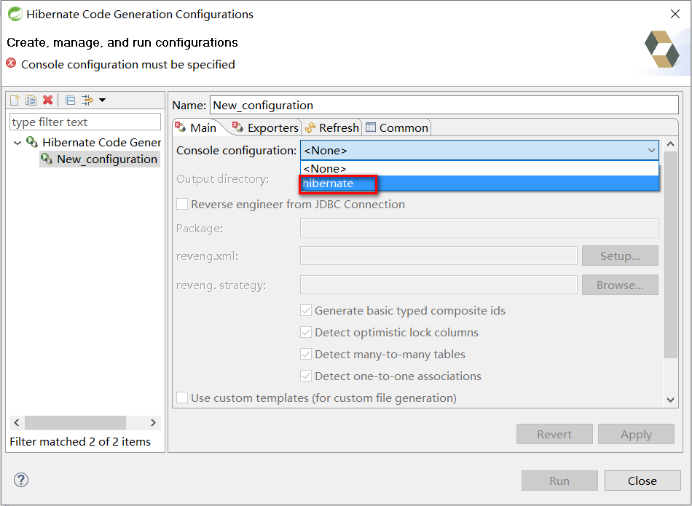Toggle Detect one-to-one associations
This screenshot has height=506, width=692.
(306, 376)
